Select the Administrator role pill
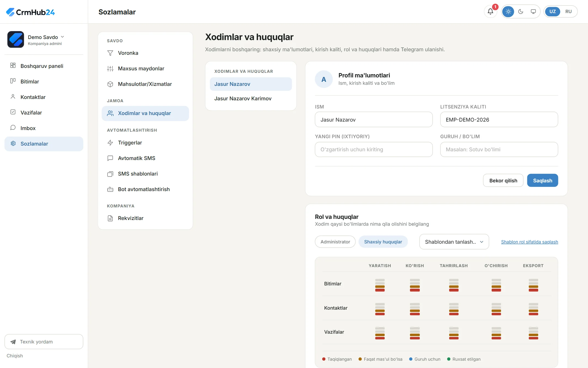588x368 pixels. (335, 242)
